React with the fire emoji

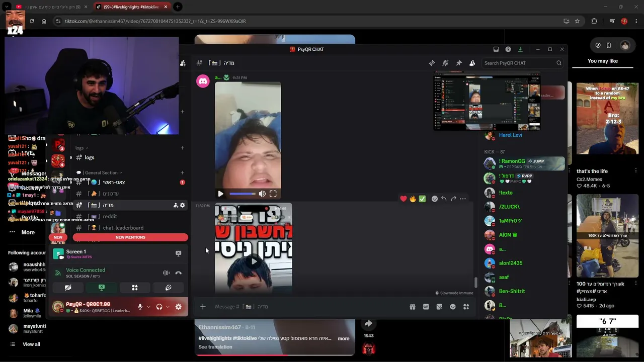click(413, 199)
